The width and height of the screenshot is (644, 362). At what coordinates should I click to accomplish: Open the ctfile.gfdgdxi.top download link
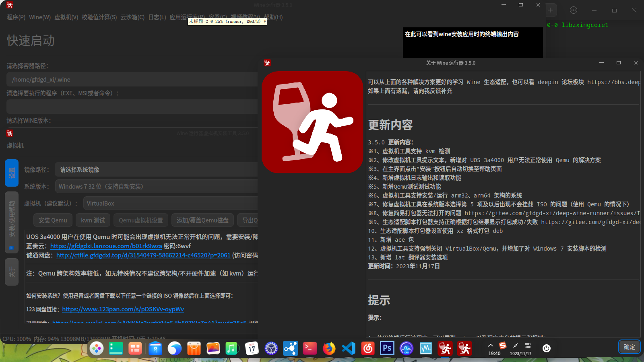pyautogui.click(x=143, y=255)
